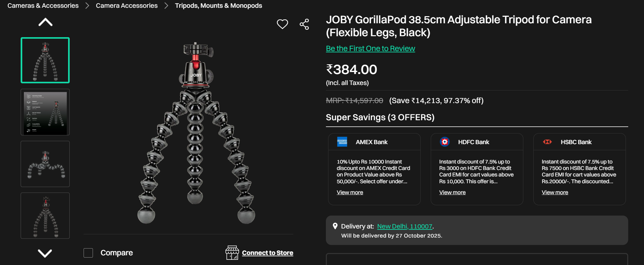The width and height of the screenshot is (644, 265).
Task: Click the Connect to Store link
Action: pyautogui.click(x=267, y=253)
